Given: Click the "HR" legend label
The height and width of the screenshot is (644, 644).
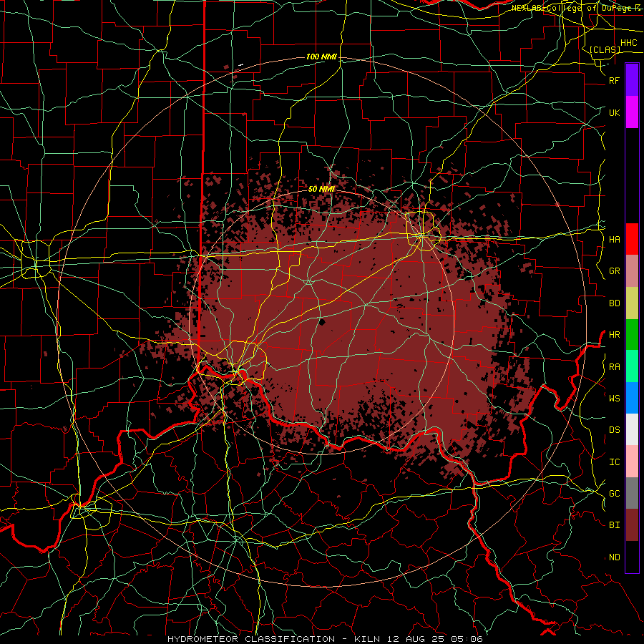Looking at the screenshot, I should point(615,335).
